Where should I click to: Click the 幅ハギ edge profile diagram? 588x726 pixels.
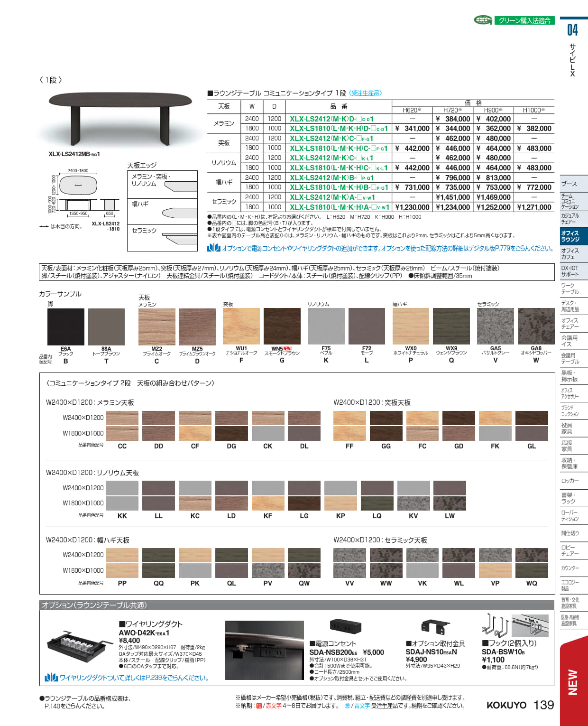pyautogui.click(x=180, y=212)
